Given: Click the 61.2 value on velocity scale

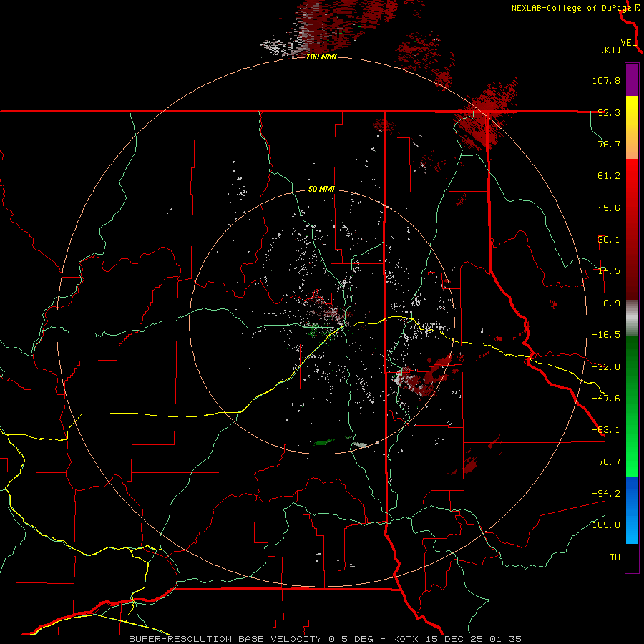Looking at the screenshot, I should click(x=609, y=176).
